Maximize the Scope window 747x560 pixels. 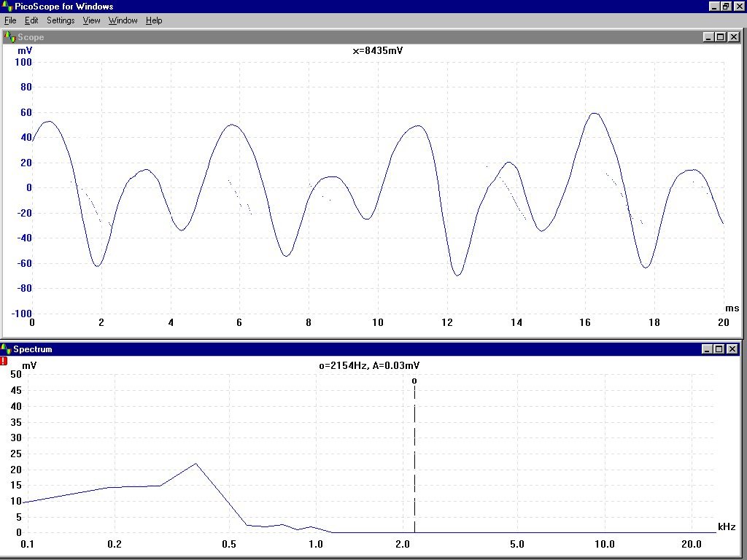coord(720,37)
